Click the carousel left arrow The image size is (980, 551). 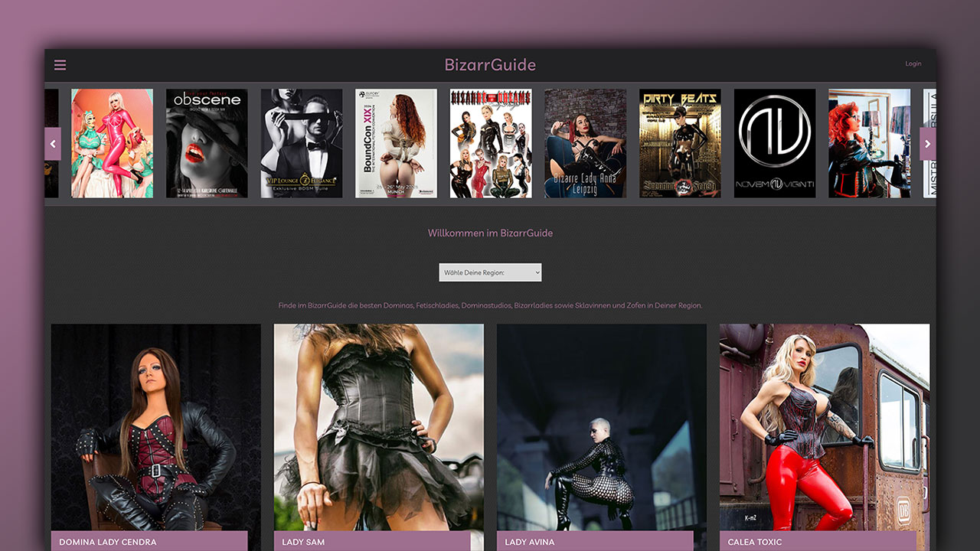[53, 143]
